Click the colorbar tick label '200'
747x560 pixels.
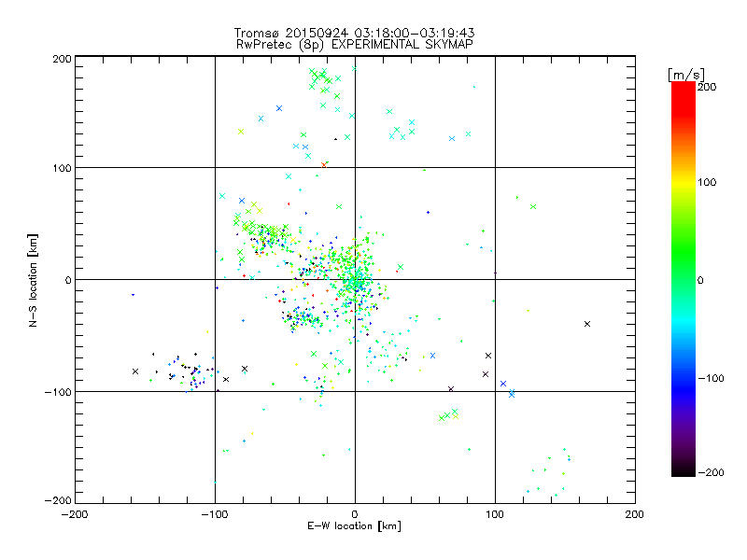click(x=707, y=87)
